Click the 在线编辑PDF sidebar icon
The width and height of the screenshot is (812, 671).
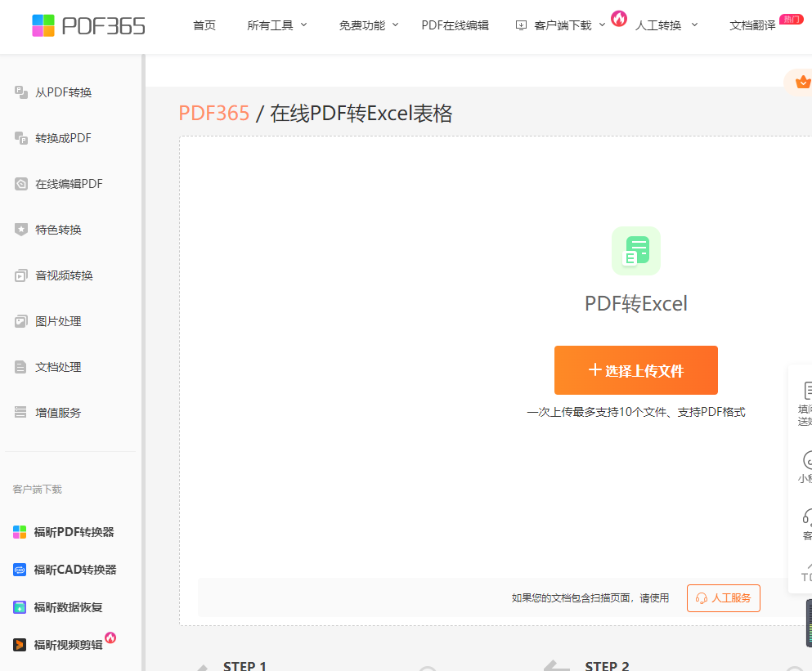tap(20, 184)
